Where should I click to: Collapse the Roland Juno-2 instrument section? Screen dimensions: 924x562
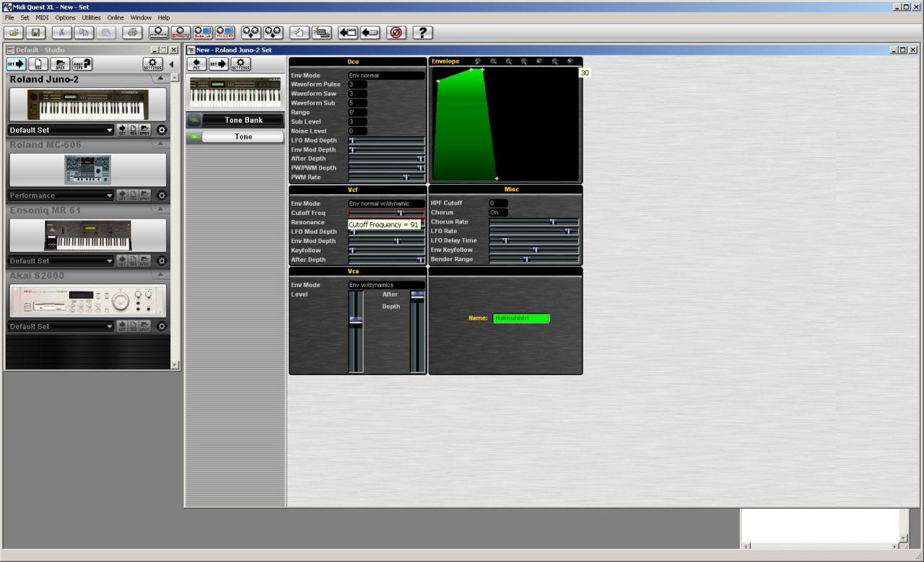160,78
